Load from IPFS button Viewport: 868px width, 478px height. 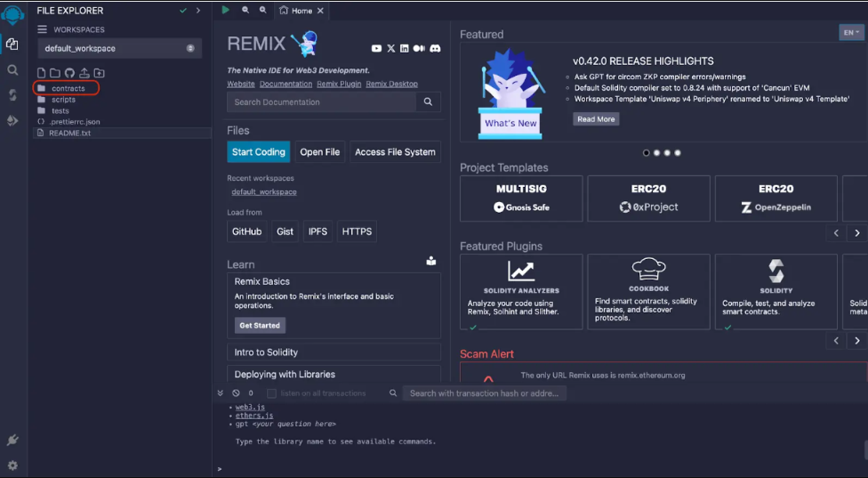[317, 231]
